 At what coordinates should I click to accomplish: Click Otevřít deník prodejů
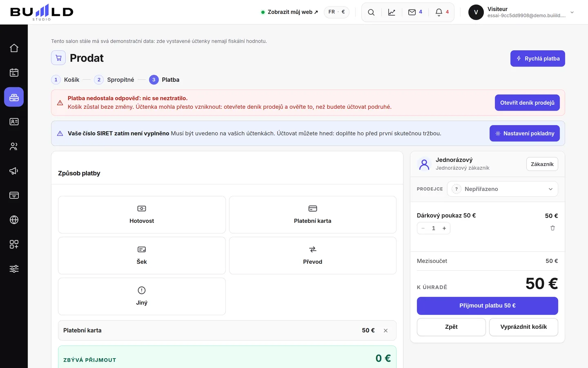pos(527,103)
